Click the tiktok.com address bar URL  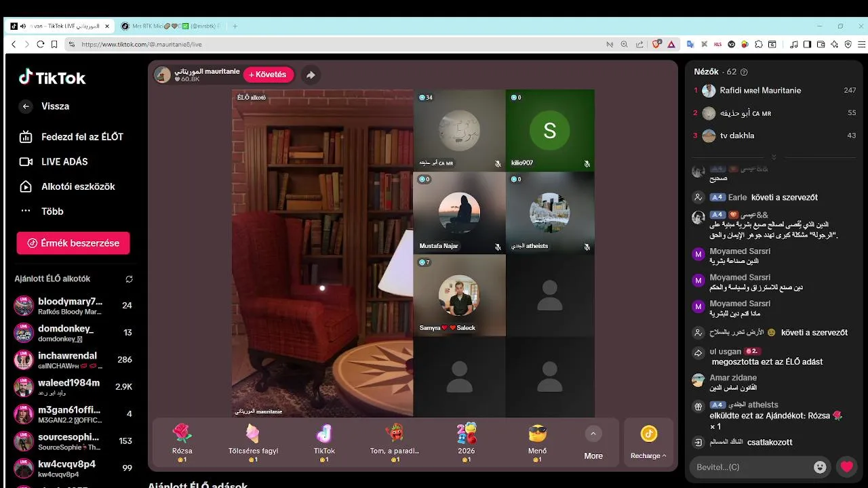[141, 44]
